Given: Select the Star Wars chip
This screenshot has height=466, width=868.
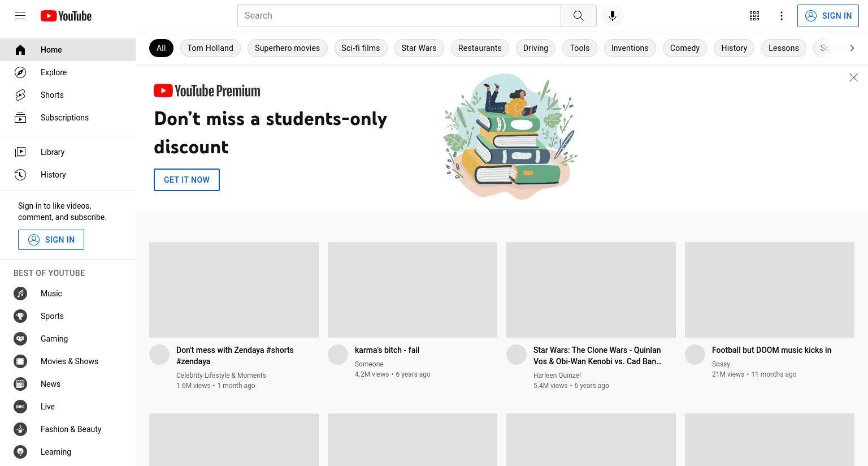Looking at the screenshot, I should pyautogui.click(x=419, y=48).
